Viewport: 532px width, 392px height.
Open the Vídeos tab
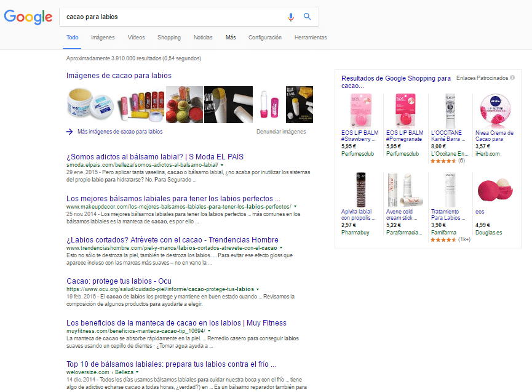pos(136,38)
